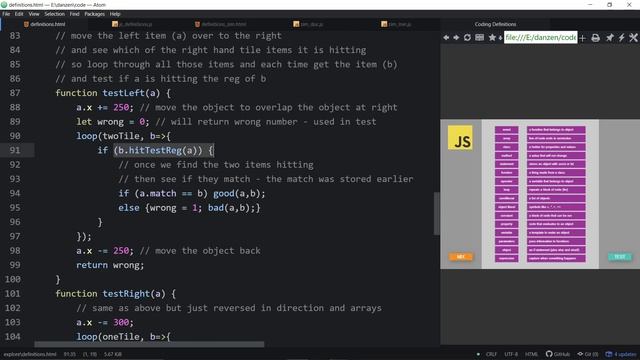Click the star favorite icon in preview toolbar
The width and height of the screenshot is (640, 360).
click(492, 38)
